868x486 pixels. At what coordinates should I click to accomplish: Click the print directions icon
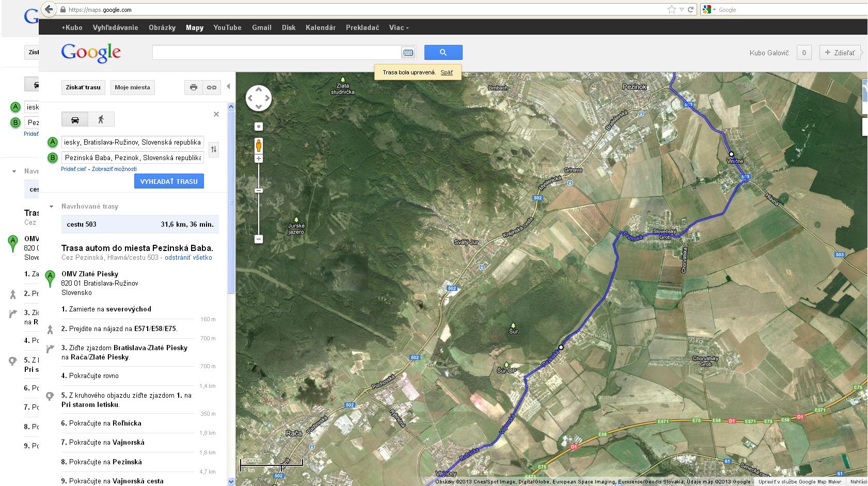[x=194, y=87]
